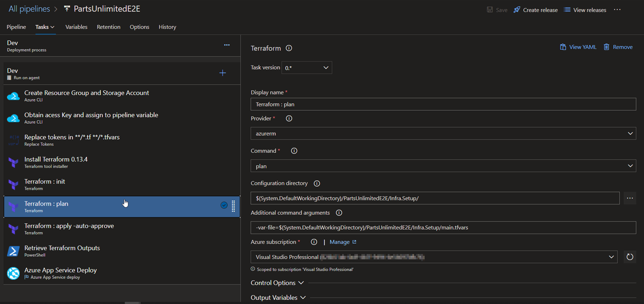Select the Terraform : apply -auto-approve task
Viewport: 644px width, 304px height.
pos(122,229)
